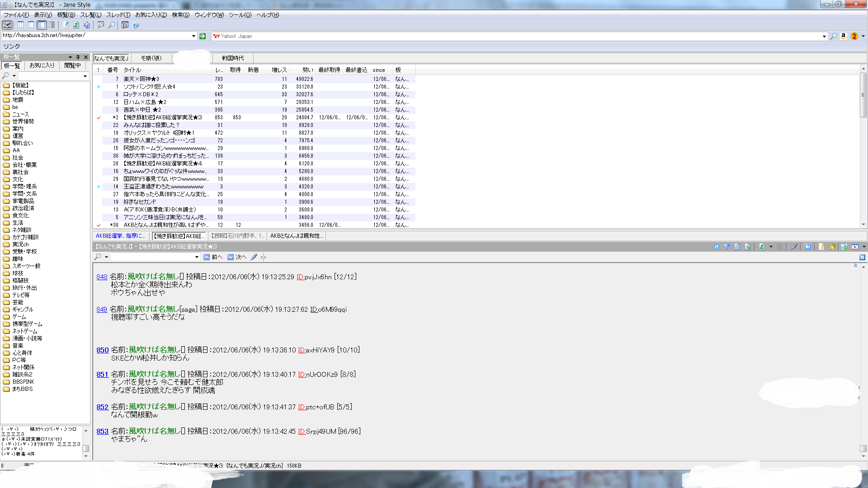Open the 実況ch folder in board tree
The width and height of the screenshot is (868, 488).
pos(20,244)
